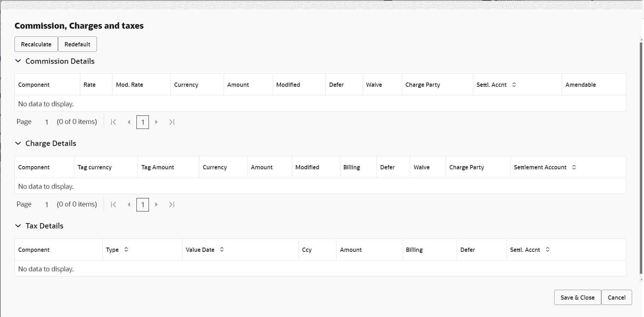Sort Tax Details by Type column
Screen dimensions: 644x317
[126, 249]
